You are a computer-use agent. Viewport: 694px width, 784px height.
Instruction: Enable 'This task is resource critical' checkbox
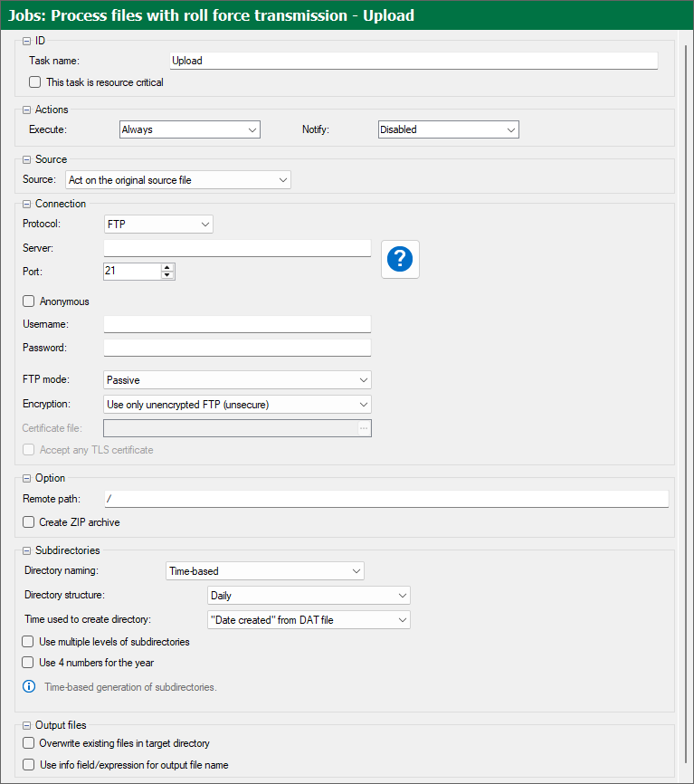click(x=35, y=82)
